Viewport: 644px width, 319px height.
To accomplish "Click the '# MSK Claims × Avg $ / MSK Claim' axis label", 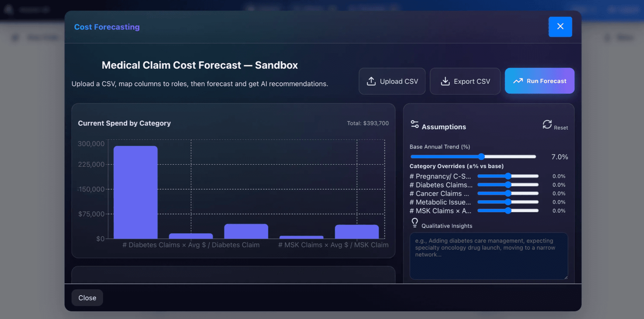I will [x=333, y=245].
